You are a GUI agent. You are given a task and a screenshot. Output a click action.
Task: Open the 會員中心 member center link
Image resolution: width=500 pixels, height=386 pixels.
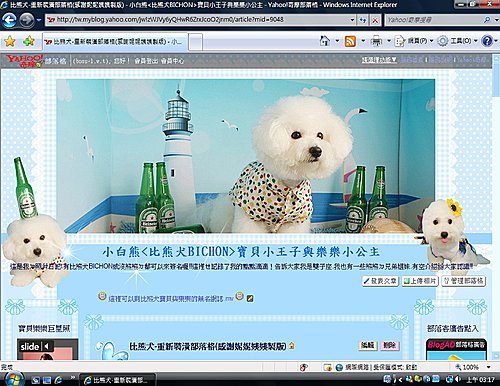click(x=172, y=61)
